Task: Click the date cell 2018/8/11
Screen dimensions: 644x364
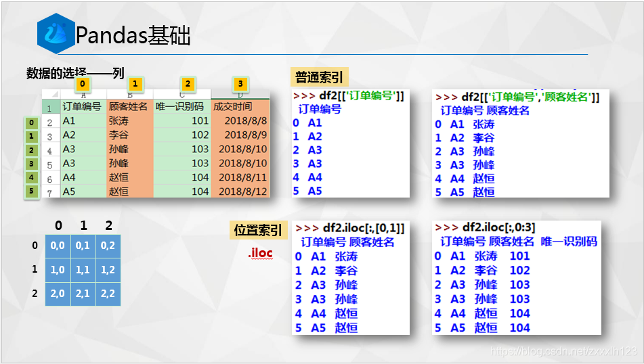Action: [240, 177]
